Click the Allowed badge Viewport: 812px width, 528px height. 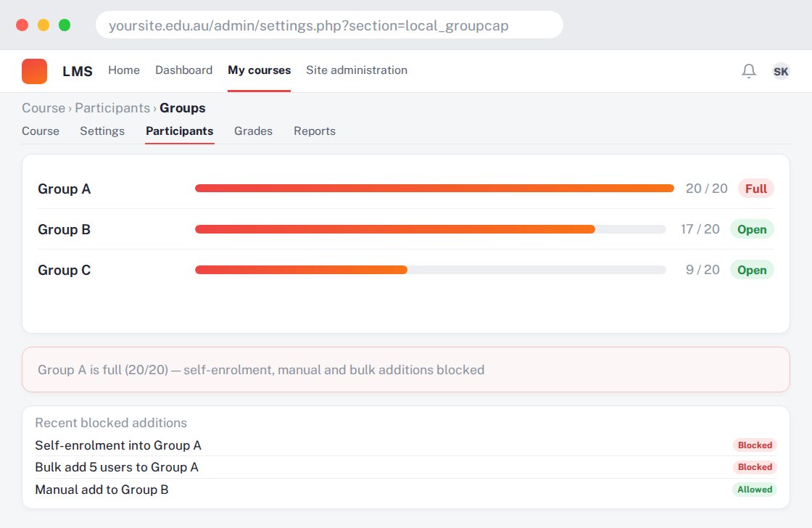pos(755,489)
